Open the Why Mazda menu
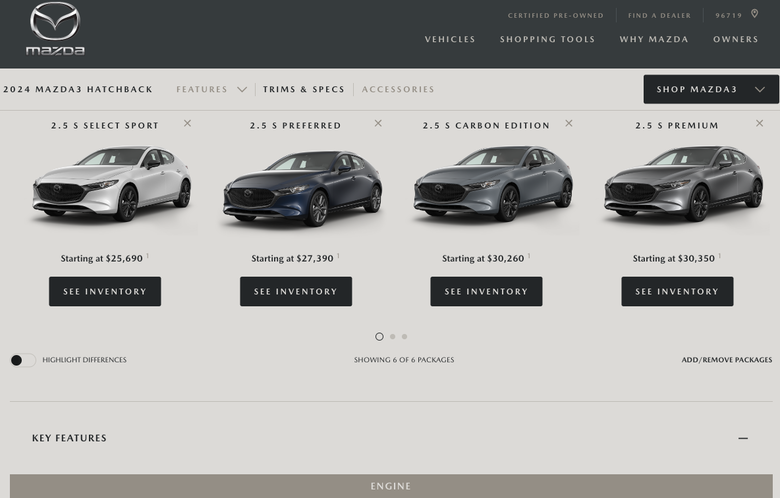The image size is (780, 498). 654,39
